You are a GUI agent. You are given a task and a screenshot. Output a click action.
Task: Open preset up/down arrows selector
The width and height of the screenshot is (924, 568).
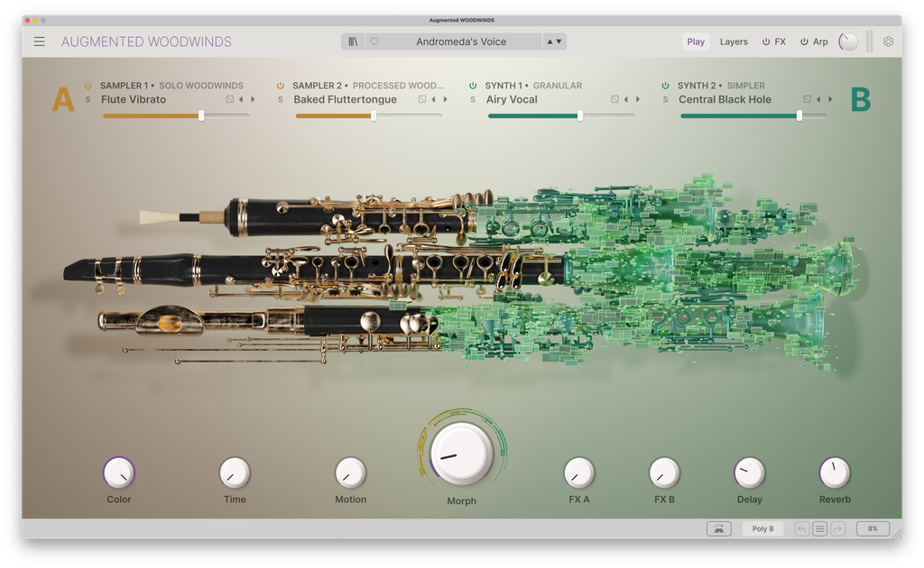click(x=554, y=41)
